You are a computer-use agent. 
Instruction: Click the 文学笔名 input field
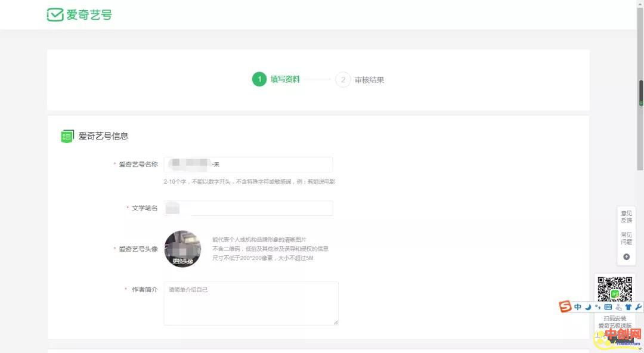(x=248, y=208)
